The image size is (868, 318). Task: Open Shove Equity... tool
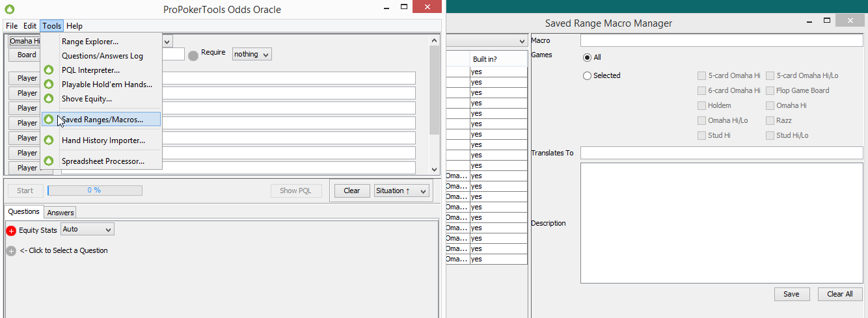point(101,99)
